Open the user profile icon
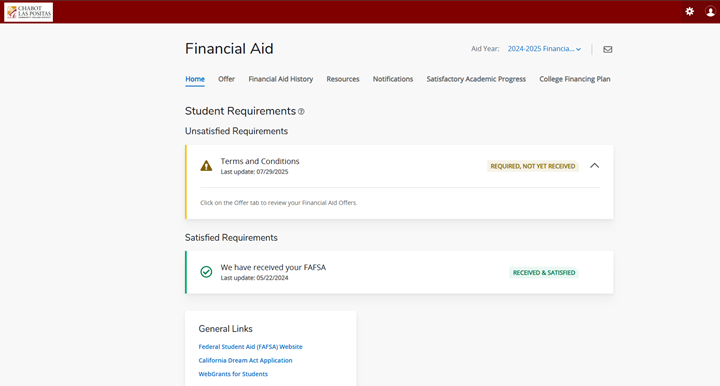 tap(710, 11)
